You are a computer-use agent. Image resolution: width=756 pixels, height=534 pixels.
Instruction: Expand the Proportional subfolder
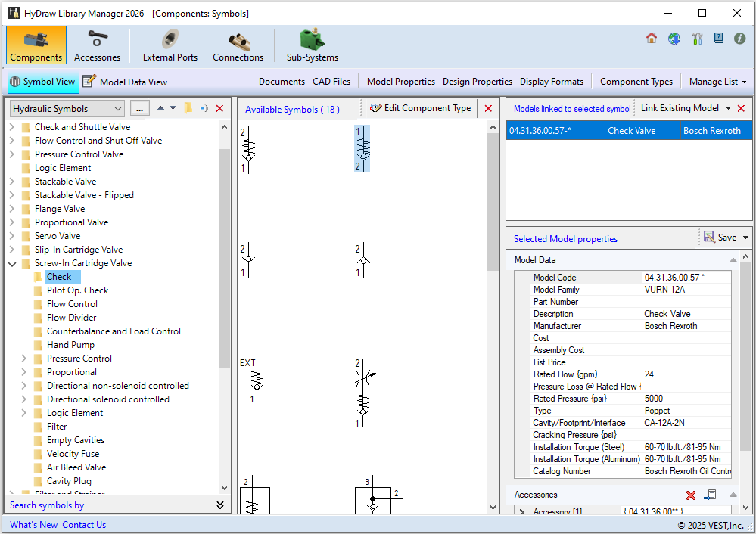point(23,372)
